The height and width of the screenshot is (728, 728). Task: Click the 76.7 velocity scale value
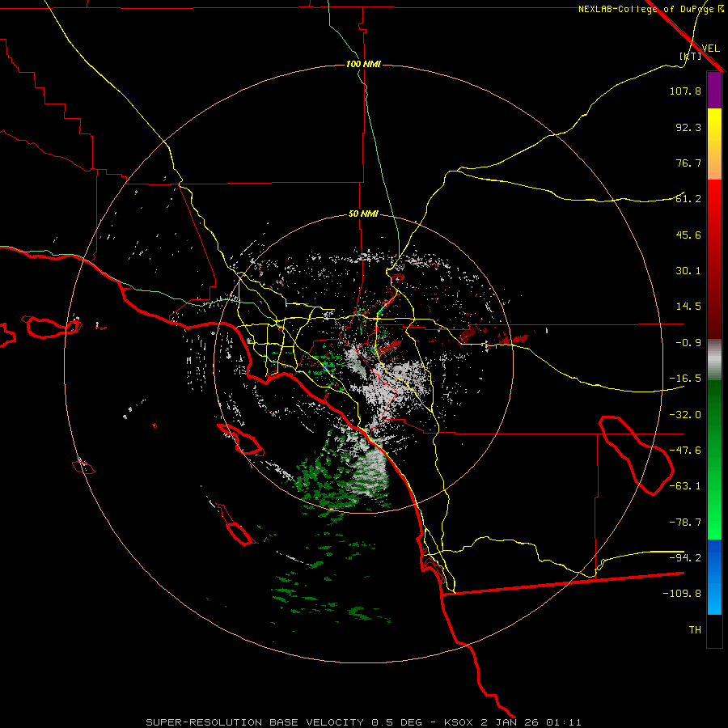pyautogui.click(x=688, y=163)
